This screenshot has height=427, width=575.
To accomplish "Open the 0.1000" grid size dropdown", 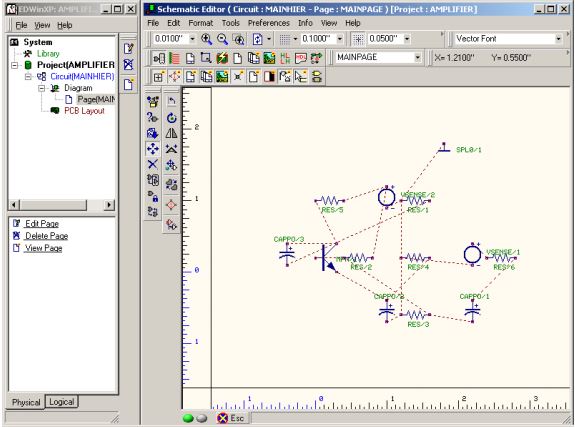I will 340,39.
